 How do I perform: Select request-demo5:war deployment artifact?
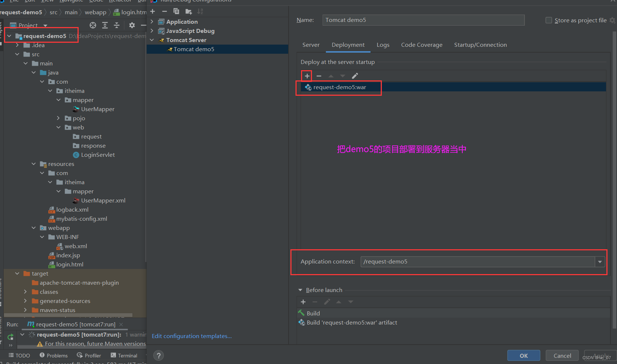click(x=454, y=87)
